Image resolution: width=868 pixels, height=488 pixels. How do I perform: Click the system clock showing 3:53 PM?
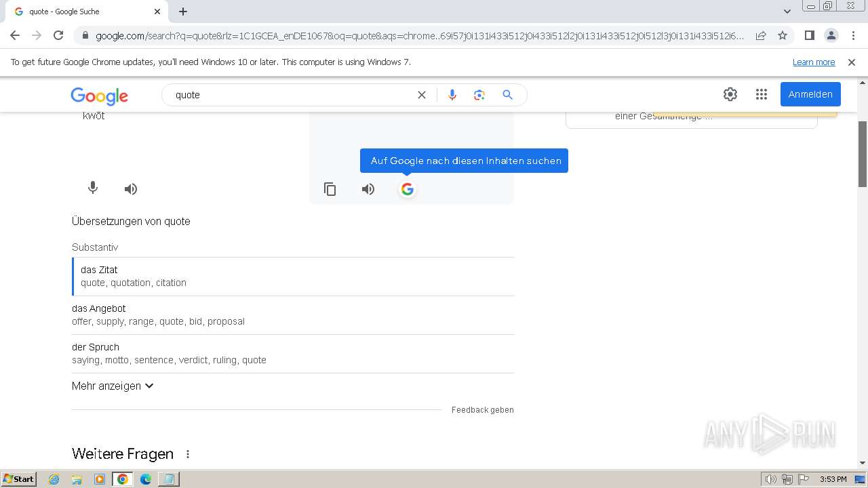(833, 479)
